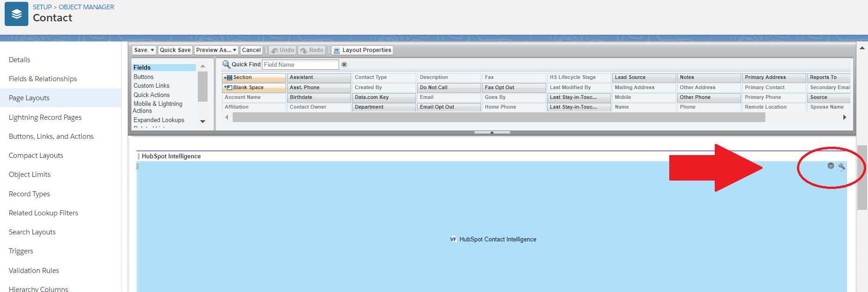This screenshot has height=292, width=868.
Task: Select the Data.com Key field
Action: [384, 97]
